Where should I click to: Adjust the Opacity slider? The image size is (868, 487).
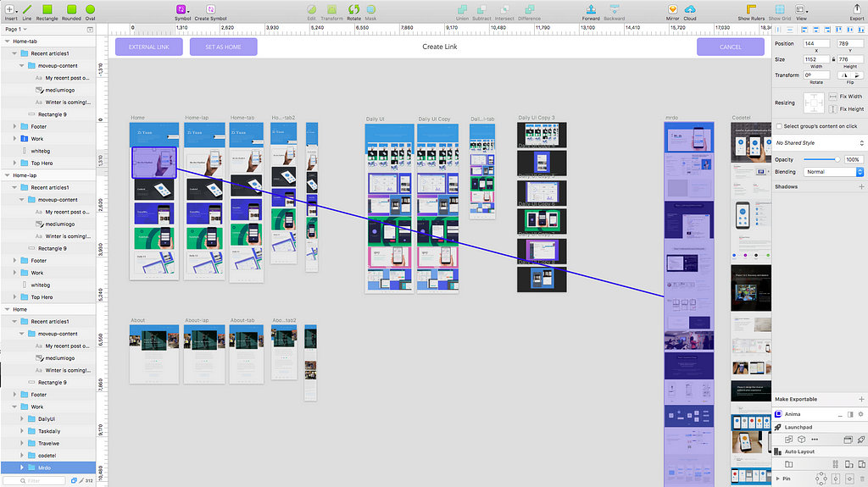[821, 159]
